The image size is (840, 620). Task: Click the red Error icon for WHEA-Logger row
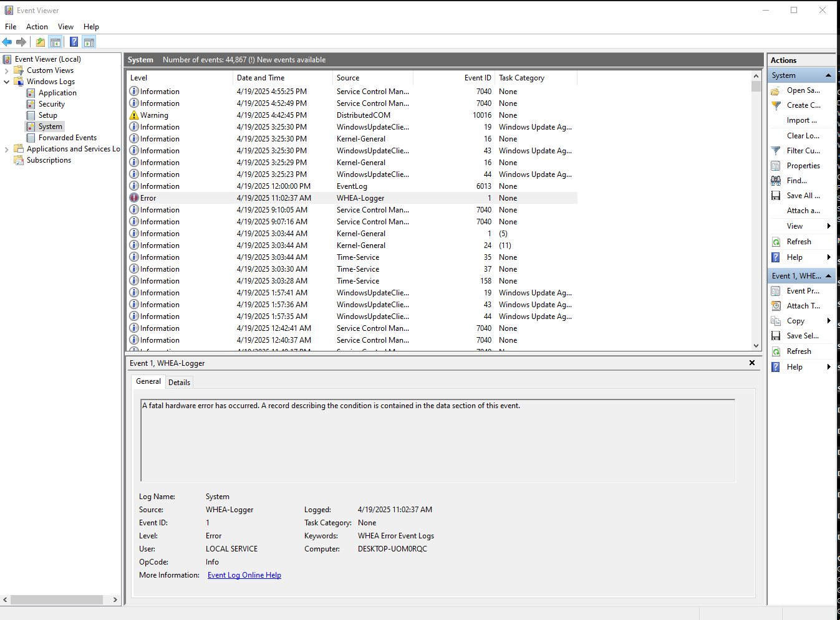[134, 198]
